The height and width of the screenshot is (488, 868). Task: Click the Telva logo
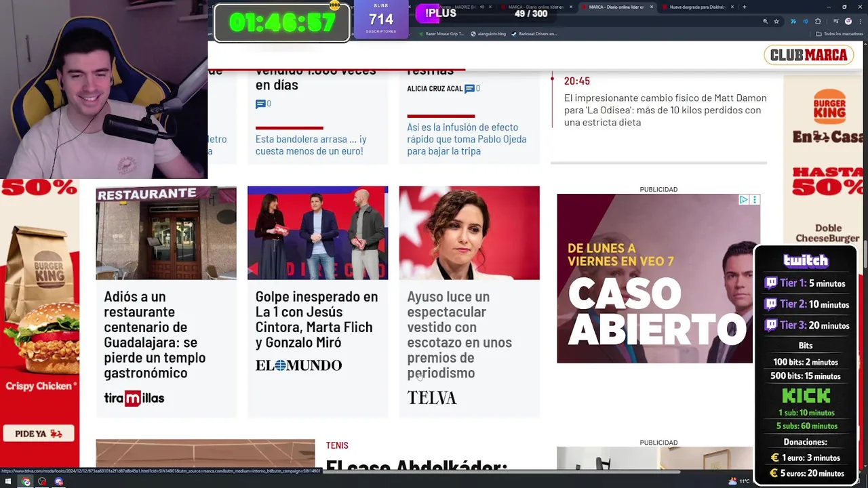pos(432,398)
